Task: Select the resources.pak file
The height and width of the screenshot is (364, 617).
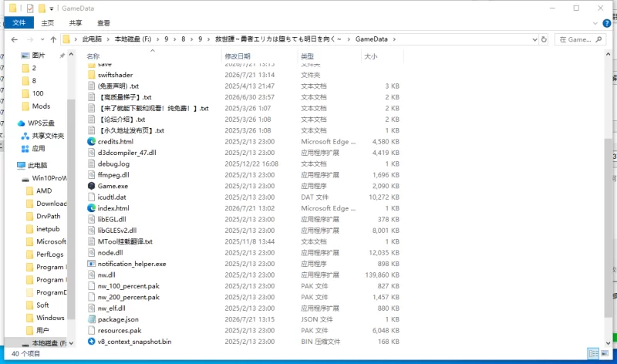Action: (x=120, y=330)
